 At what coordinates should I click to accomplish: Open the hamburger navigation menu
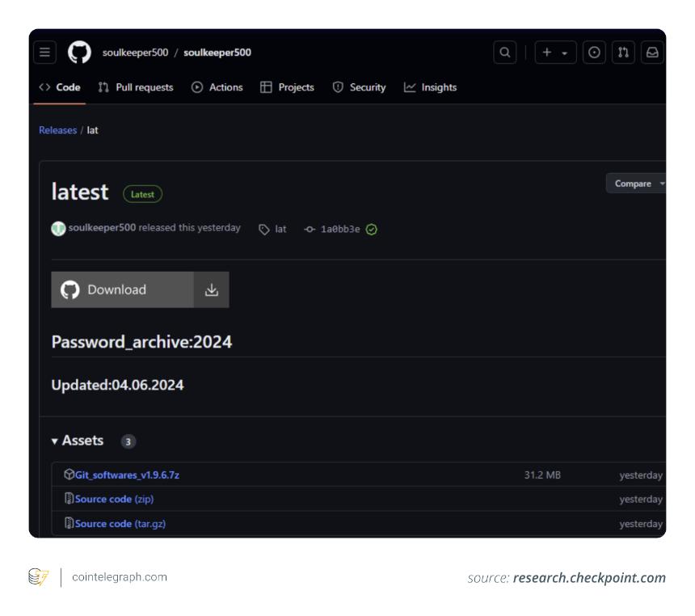(x=44, y=53)
